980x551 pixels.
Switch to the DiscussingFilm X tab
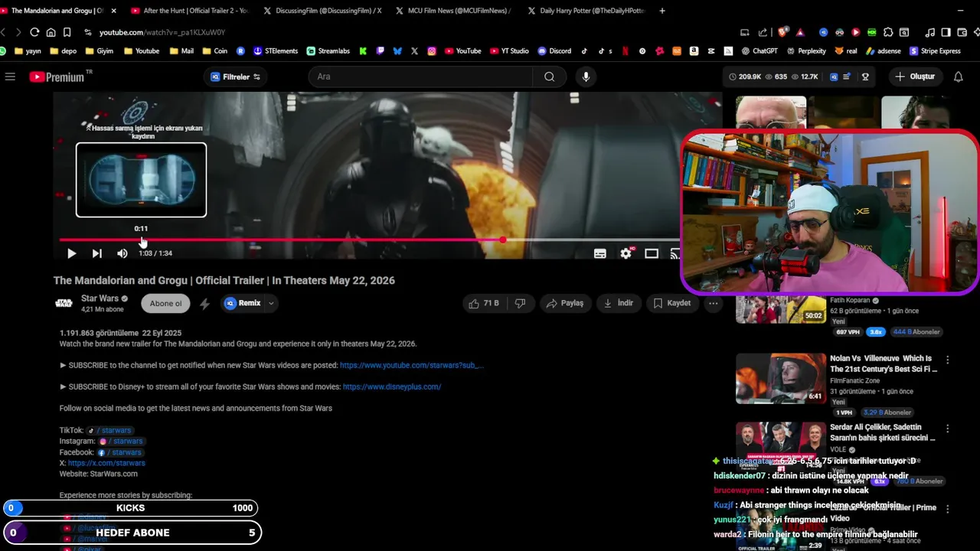322,11
